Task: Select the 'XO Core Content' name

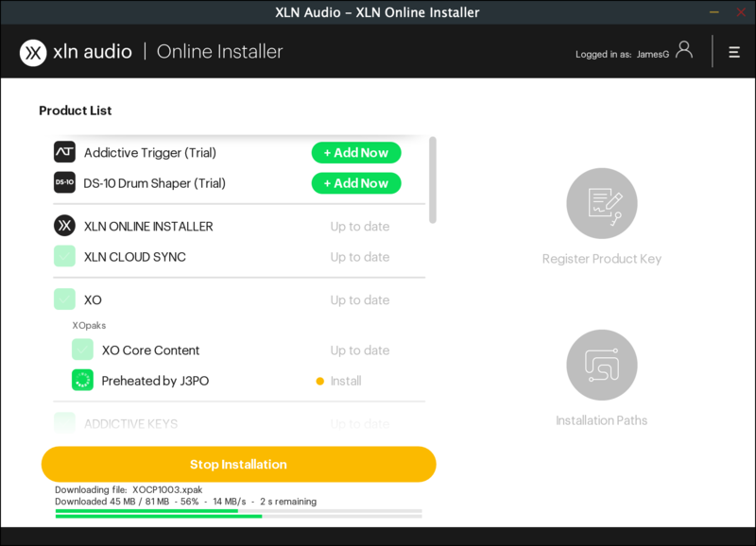Action: [150, 350]
